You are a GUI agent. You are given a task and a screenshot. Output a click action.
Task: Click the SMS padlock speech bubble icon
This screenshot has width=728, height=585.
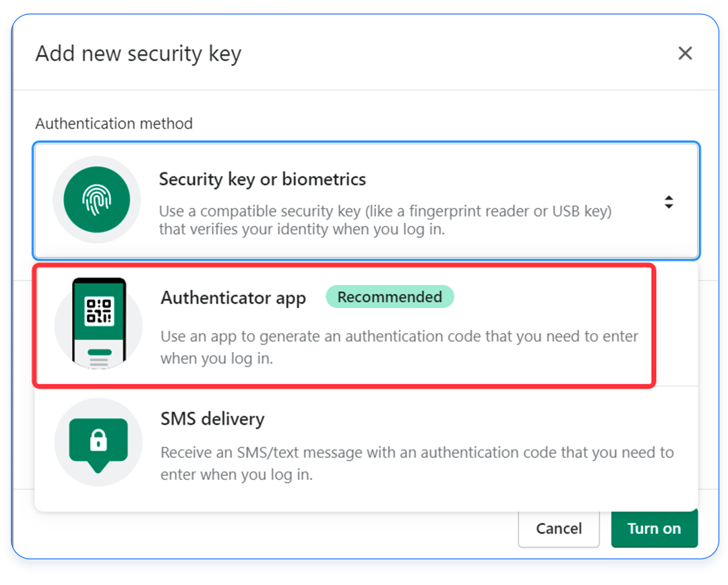tap(98, 442)
